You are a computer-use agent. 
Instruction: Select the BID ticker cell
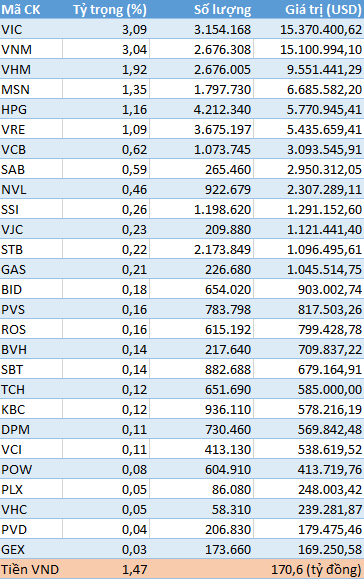(31, 289)
